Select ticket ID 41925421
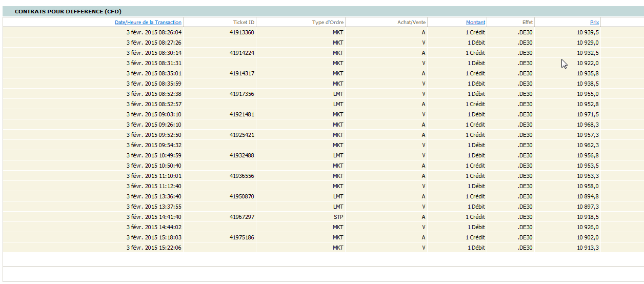Screen dimensions: 644x284 pos(242,135)
